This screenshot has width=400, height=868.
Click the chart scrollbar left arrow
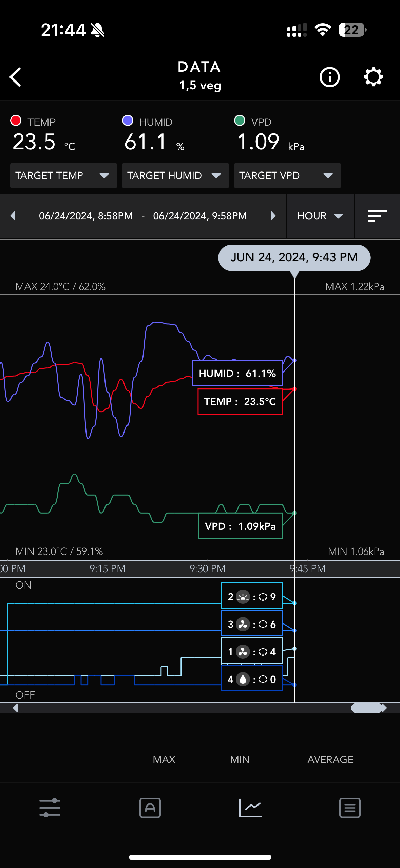click(x=15, y=708)
